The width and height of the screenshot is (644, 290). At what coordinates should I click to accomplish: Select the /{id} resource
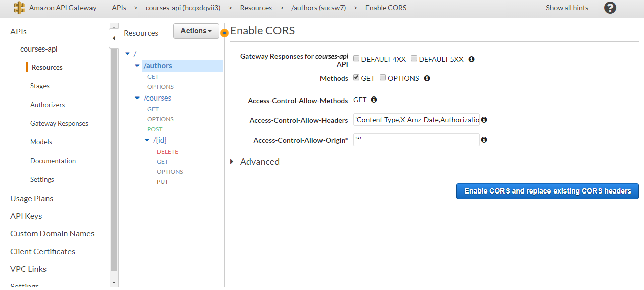160,140
